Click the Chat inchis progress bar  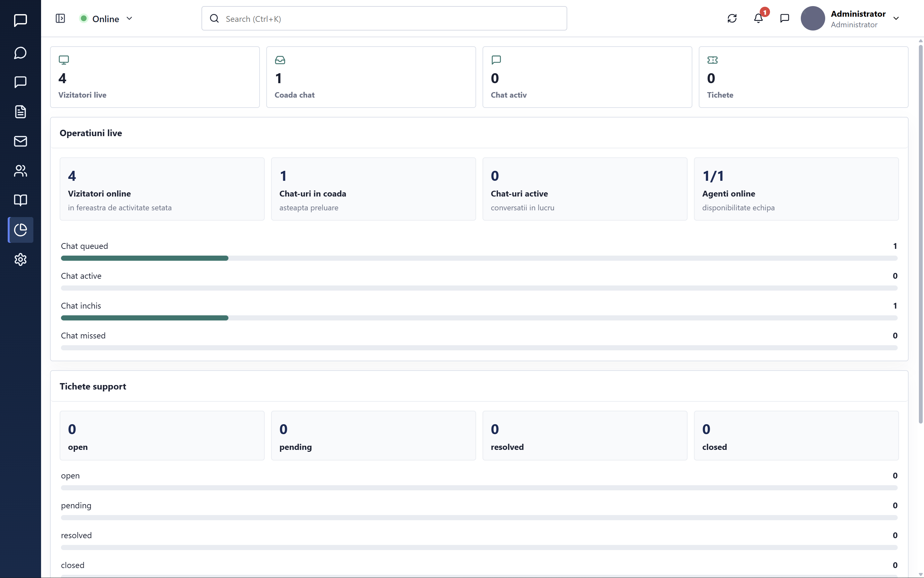pos(479,318)
